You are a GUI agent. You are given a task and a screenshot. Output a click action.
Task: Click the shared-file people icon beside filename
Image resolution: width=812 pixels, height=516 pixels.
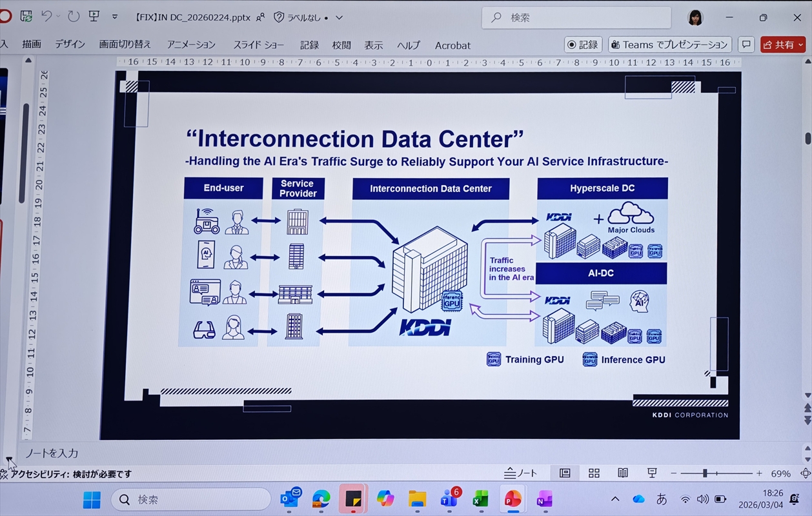(261, 17)
